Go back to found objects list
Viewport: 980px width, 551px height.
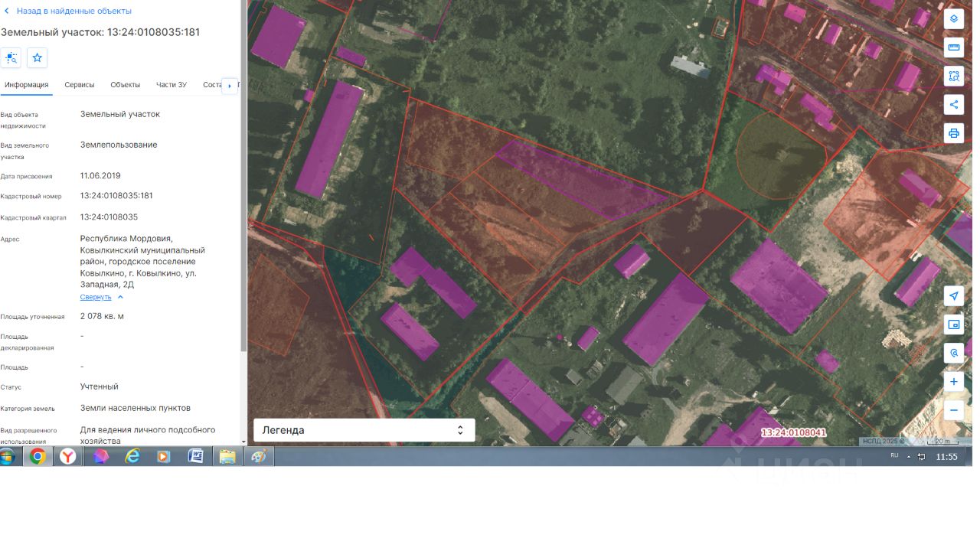click(73, 11)
